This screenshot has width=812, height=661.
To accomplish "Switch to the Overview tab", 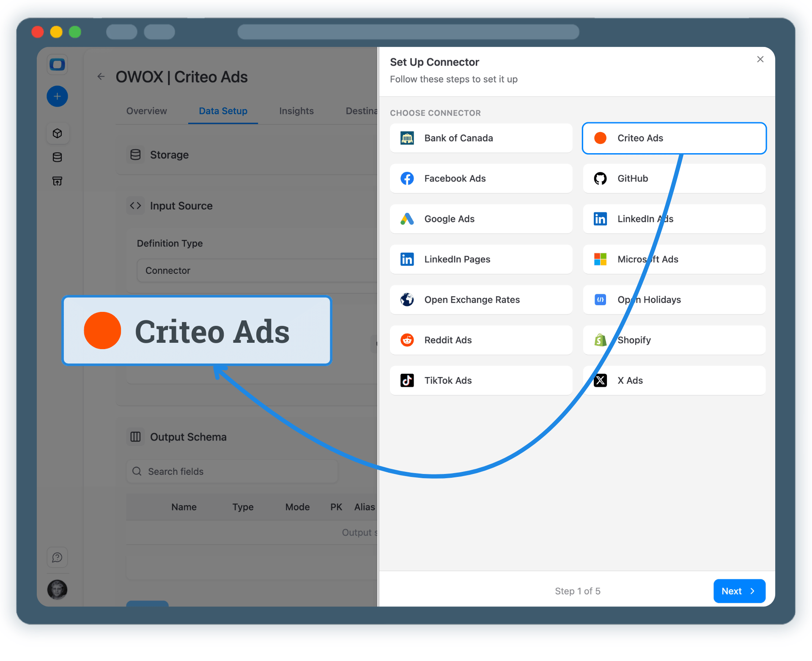I will pos(146,111).
